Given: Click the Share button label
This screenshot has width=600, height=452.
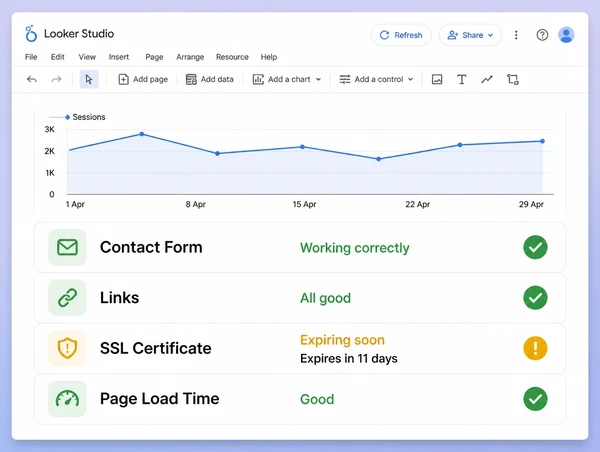Looking at the screenshot, I should tap(473, 35).
